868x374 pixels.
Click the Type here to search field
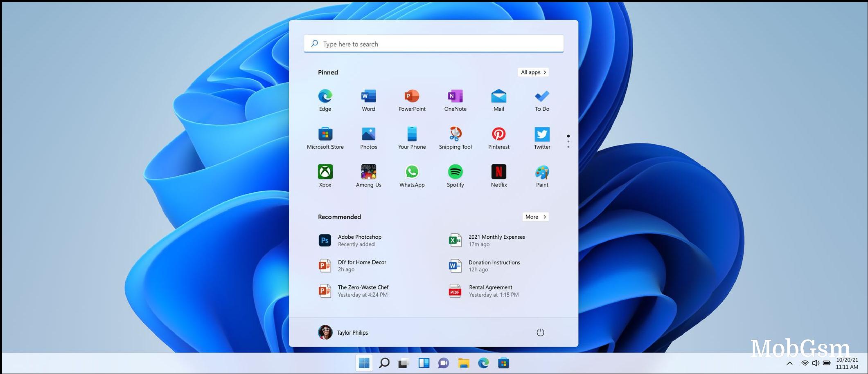click(x=434, y=44)
